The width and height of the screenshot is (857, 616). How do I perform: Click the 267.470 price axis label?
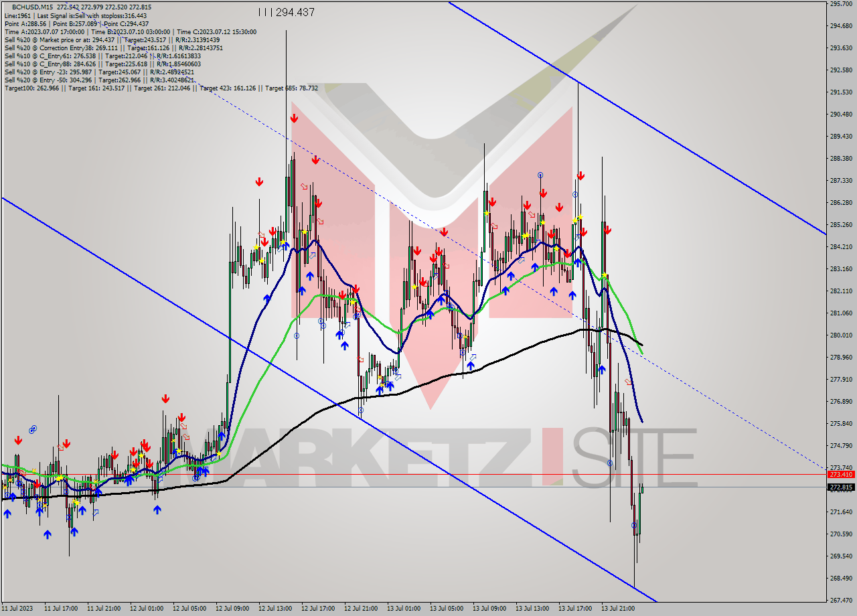click(841, 601)
